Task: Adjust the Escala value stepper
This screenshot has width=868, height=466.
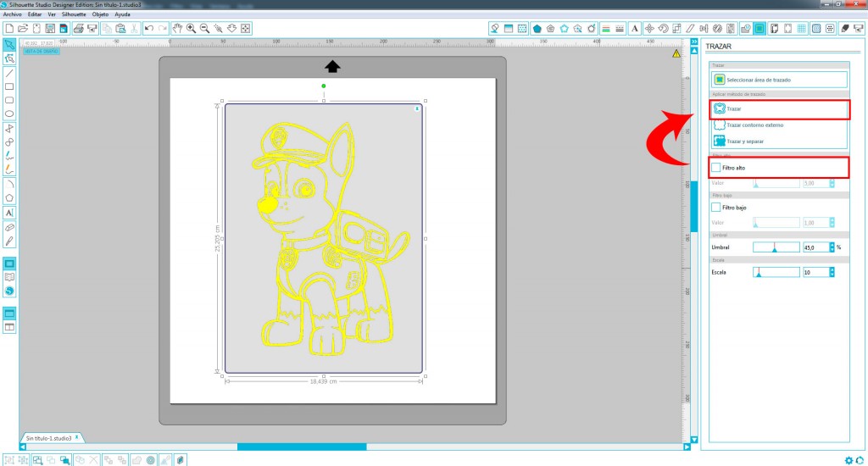Action: (x=832, y=272)
